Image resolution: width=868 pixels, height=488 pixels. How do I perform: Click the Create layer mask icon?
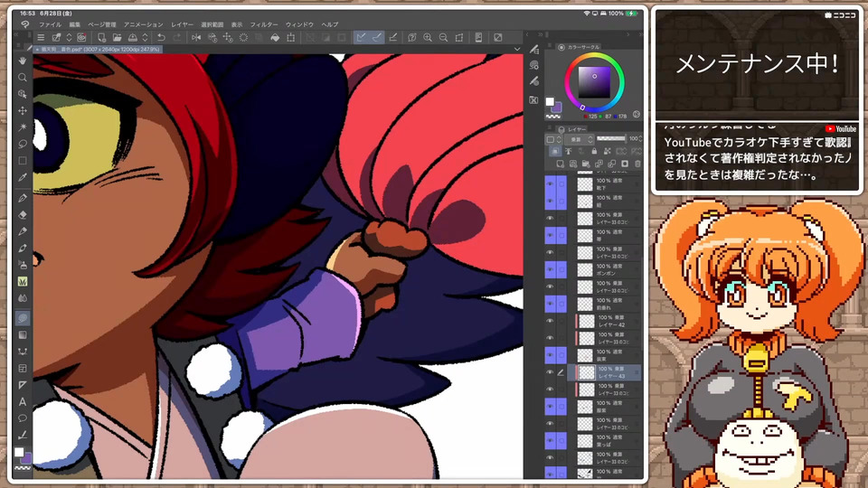[x=625, y=164]
